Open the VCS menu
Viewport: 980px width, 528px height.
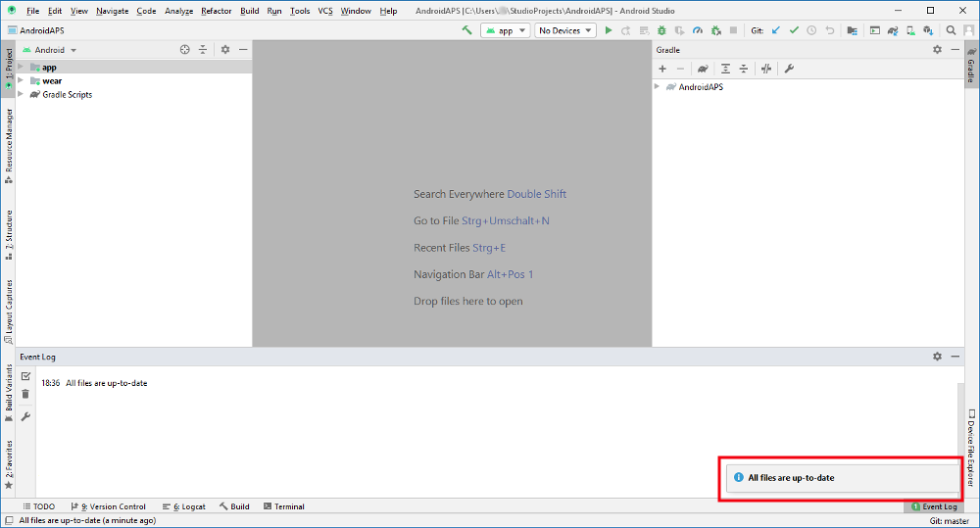pos(325,11)
